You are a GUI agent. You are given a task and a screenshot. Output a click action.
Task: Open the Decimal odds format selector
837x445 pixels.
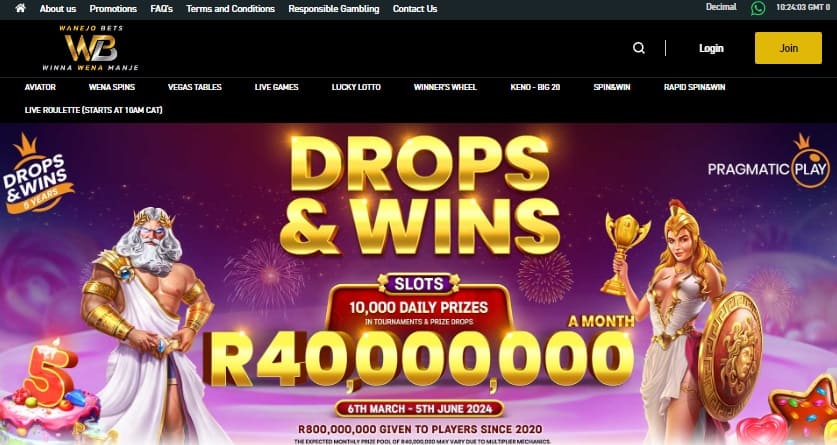point(721,7)
